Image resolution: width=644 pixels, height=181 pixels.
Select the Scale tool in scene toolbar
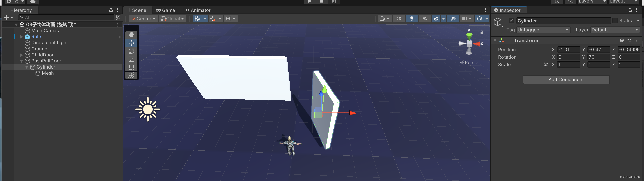131,59
